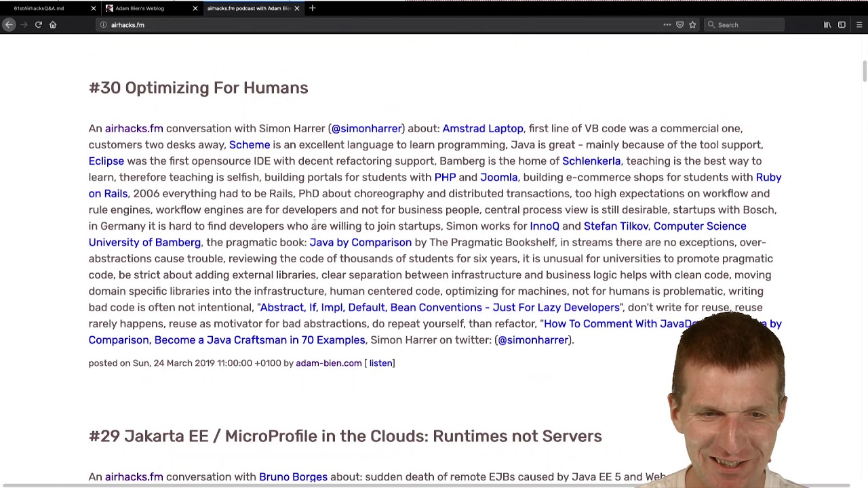The width and height of the screenshot is (868, 488).
Task: Save page to Pocket
Action: coord(680,25)
